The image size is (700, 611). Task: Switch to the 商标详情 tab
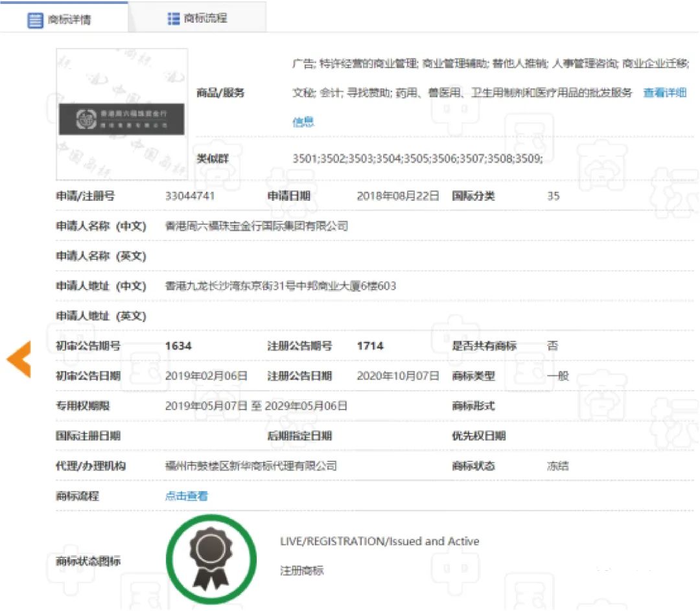64,17
